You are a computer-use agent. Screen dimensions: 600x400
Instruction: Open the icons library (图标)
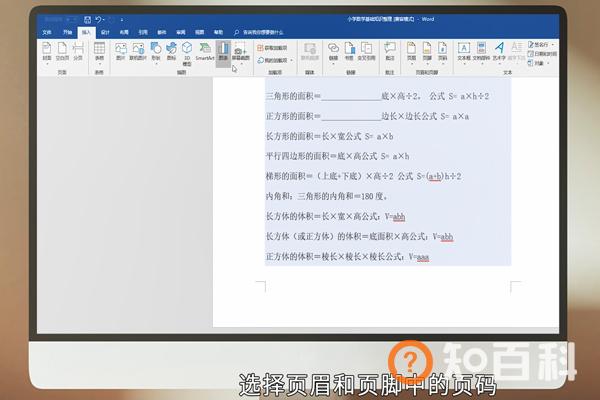point(171,52)
